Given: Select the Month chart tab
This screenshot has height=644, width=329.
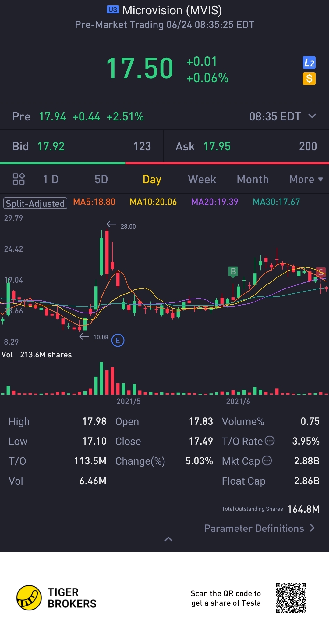Looking at the screenshot, I should [253, 179].
